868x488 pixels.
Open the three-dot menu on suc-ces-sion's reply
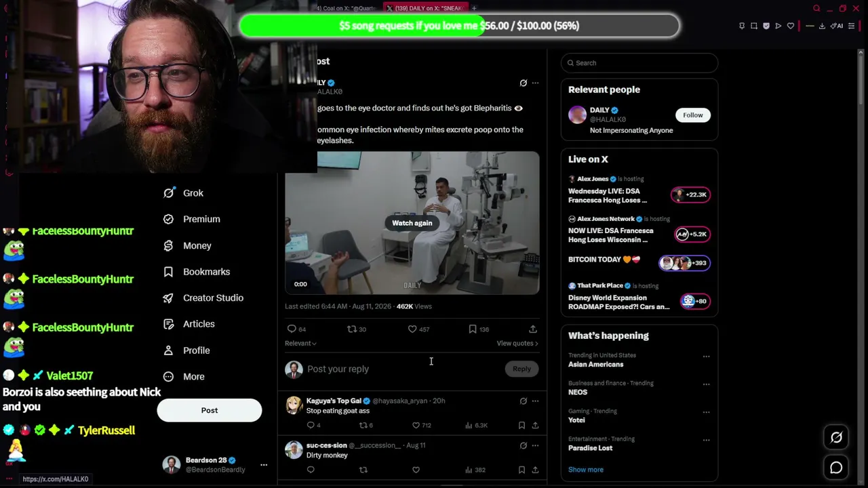coord(535,446)
